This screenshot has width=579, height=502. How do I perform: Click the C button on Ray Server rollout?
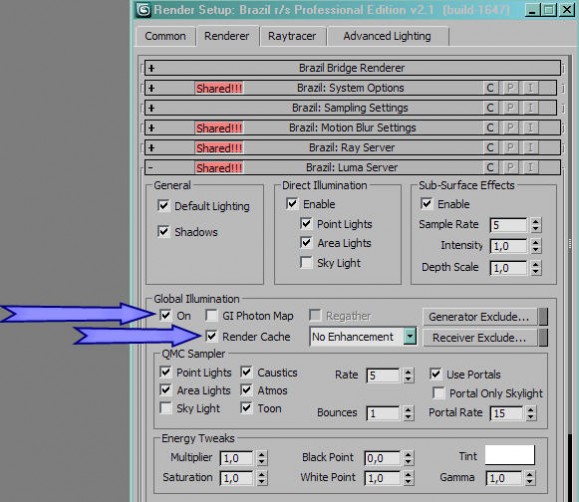490,148
